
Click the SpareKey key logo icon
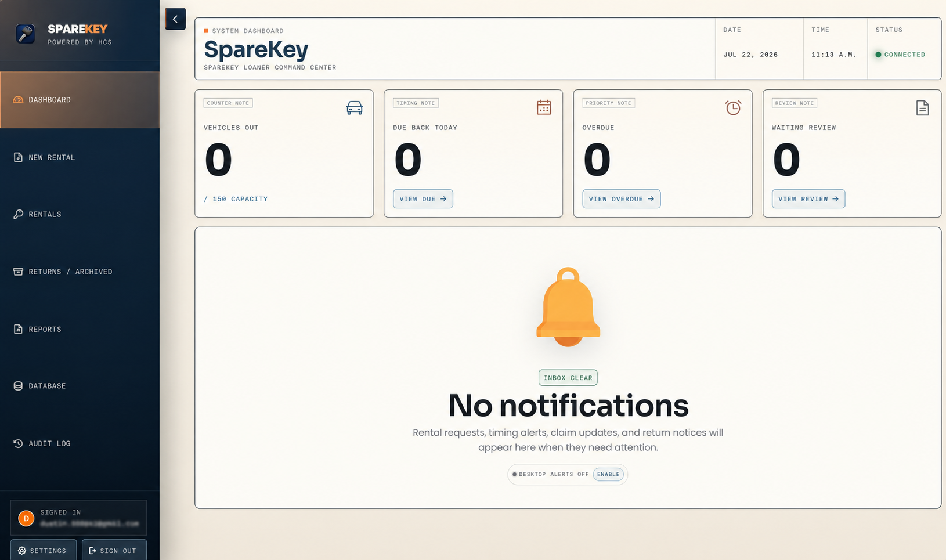point(25,34)
